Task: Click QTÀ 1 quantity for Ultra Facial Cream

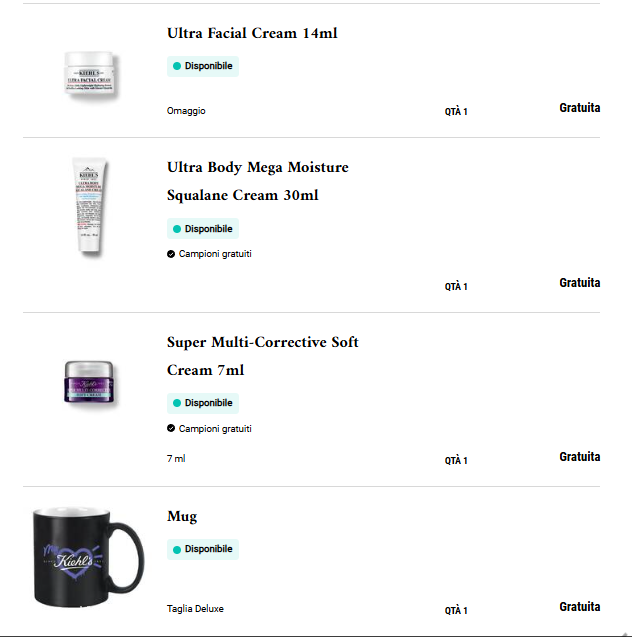Action: click(x=456, y=112)
